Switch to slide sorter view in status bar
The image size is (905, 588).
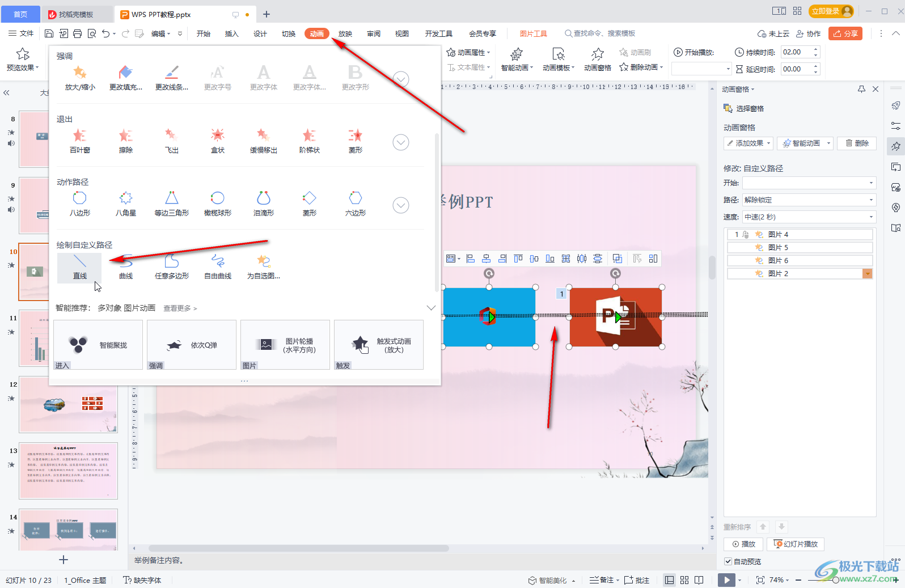[684, 580]
